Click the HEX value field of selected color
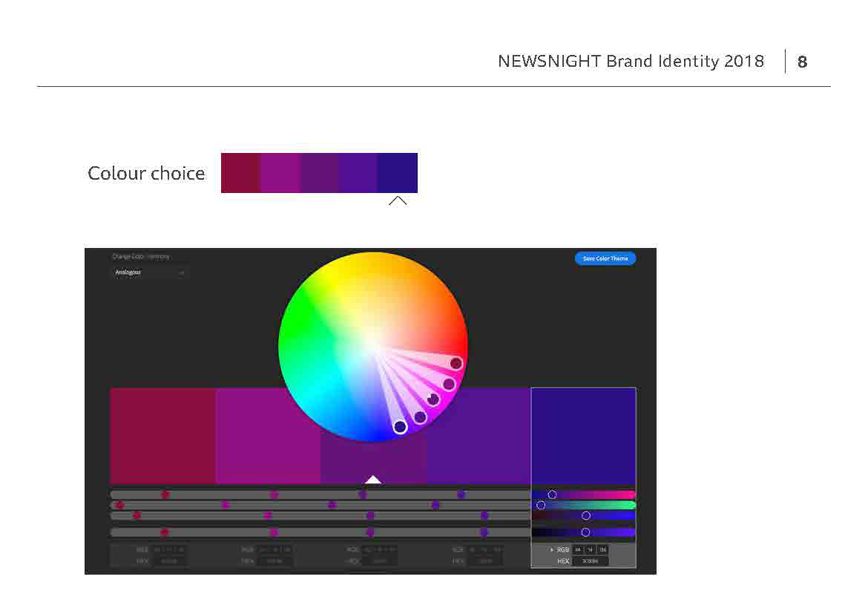868x614 pixels. pos(590,561)
